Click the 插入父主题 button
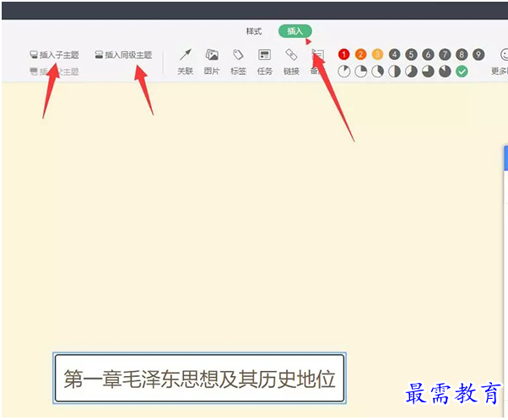Image resolution: width=508 pixels, height=420 pixels. 54,72
